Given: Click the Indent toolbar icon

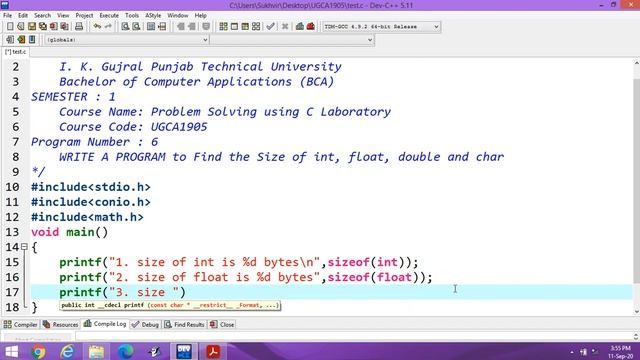Looking at the screenshot, I should point(180,27).
